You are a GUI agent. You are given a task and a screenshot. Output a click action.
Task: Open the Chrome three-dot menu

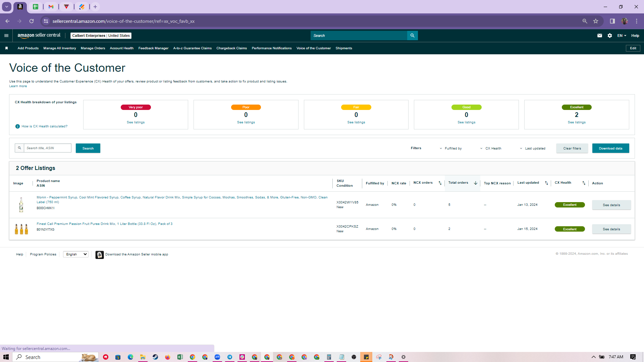(637, 21)
